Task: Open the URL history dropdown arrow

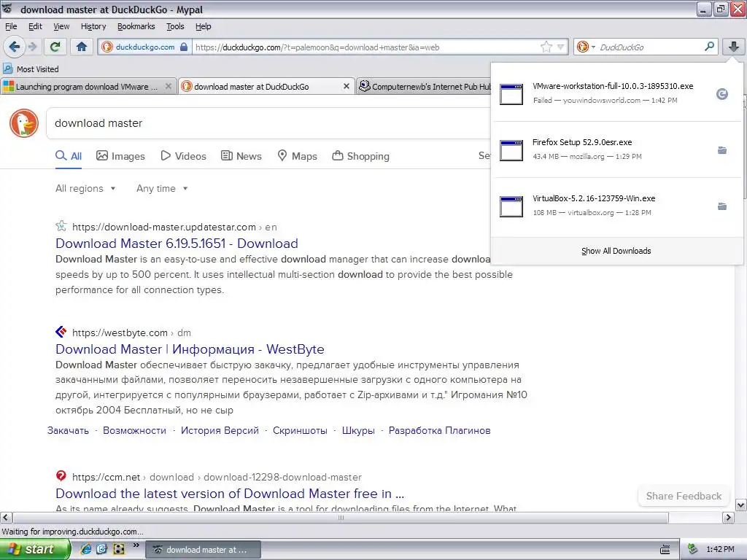Action: pyautogui.click(x=561, y=47)
